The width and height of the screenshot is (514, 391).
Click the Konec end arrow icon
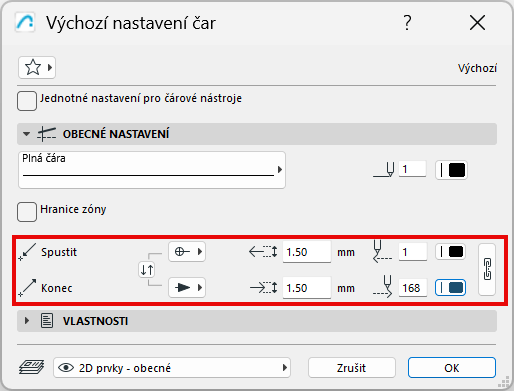[27, 288]
